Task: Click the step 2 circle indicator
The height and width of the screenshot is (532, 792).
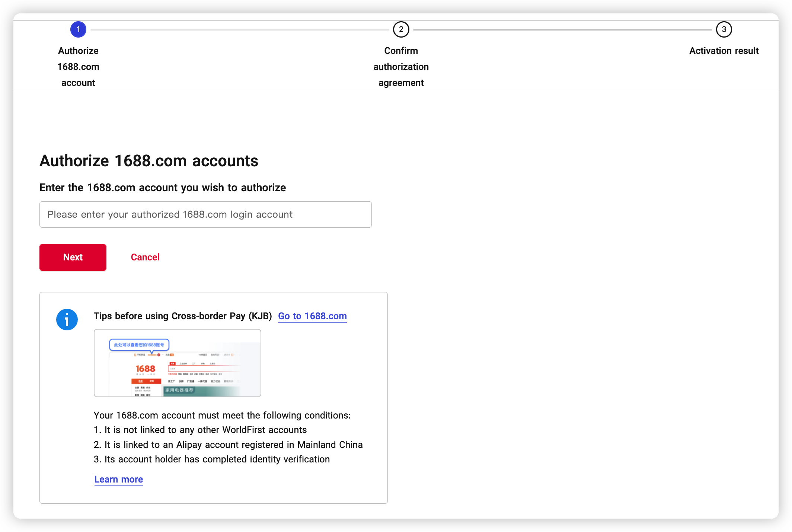Action: tap(401, 29)
